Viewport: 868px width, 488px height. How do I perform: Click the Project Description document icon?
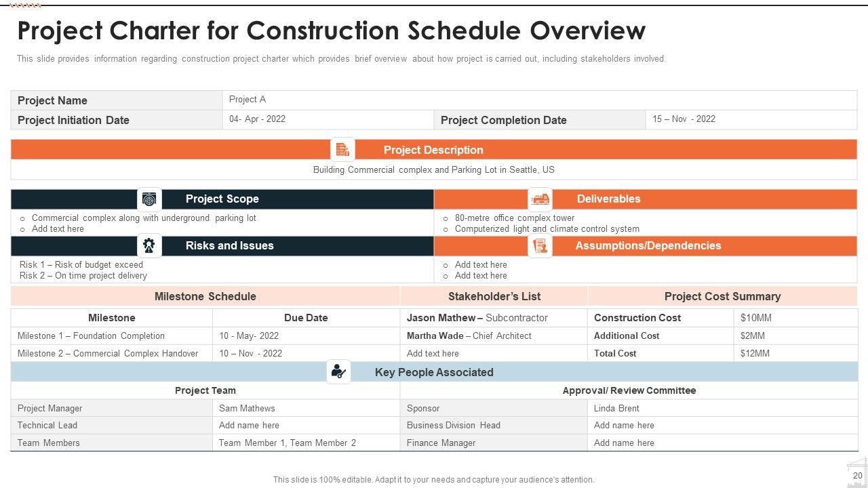(x=342, y=150)
